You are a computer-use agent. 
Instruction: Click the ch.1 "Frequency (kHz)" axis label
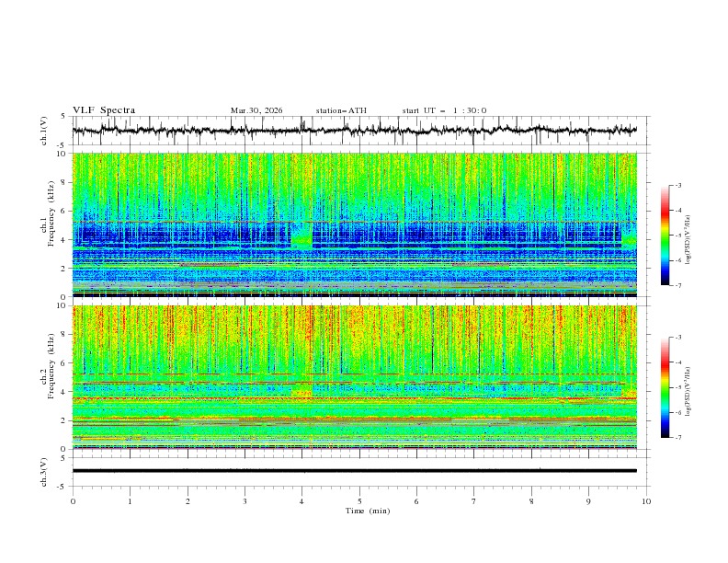tap(51, 214)
